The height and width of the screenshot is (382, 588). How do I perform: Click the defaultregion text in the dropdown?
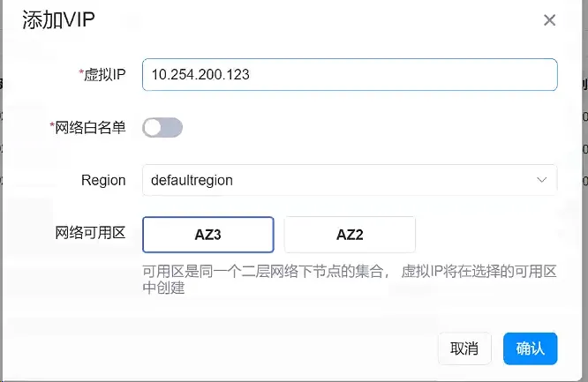coord(192,180)
